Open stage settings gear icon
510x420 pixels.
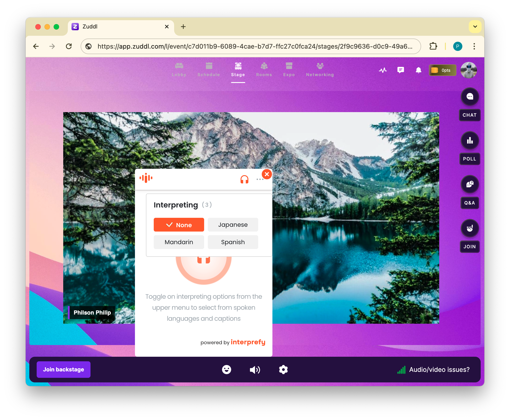283,369
